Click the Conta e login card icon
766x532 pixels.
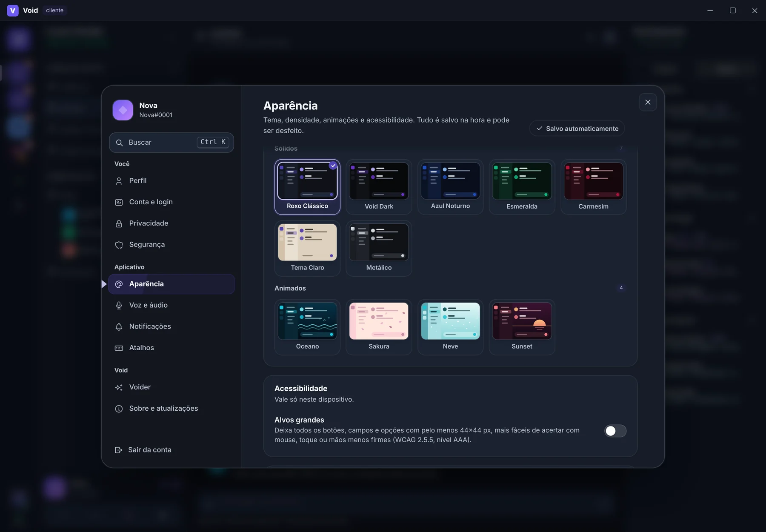click(x=119, y=202)
